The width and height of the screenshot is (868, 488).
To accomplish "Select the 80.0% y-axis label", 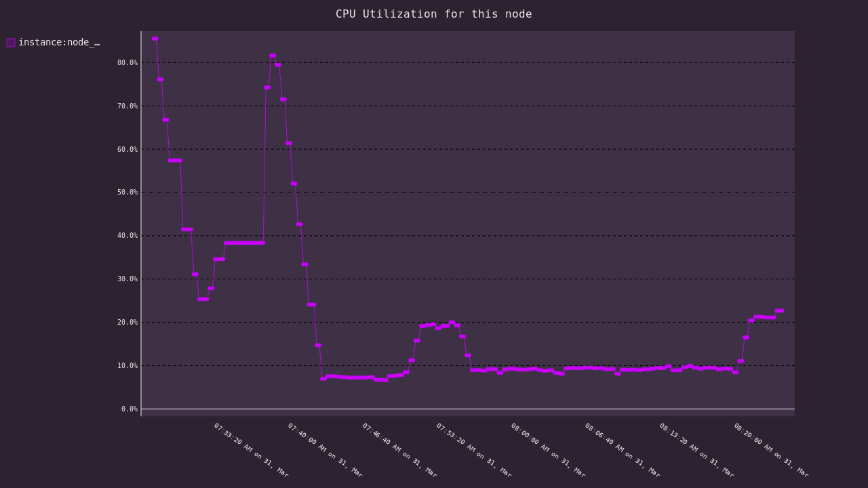I will 127,62.
